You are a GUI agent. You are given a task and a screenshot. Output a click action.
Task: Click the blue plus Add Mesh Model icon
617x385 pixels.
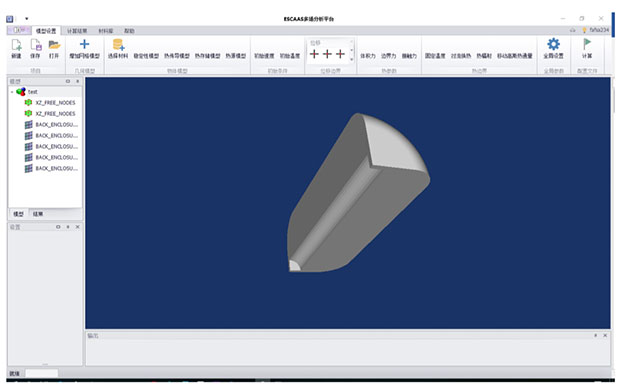[x=84, y=44]
